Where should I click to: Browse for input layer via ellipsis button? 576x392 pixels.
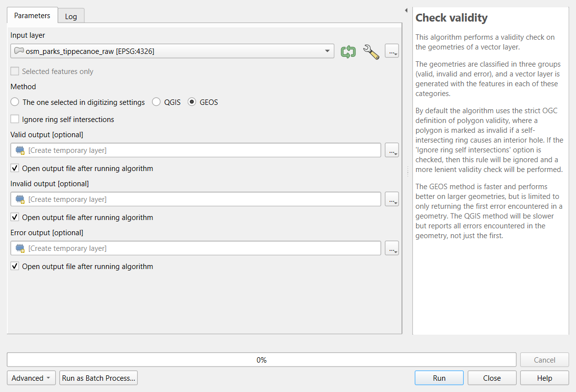392,51
